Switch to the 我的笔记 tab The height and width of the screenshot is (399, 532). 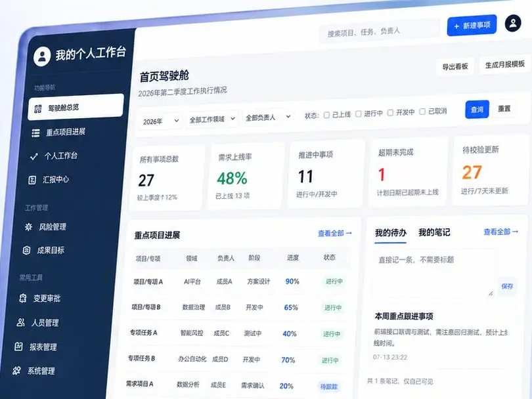[x=434, y=232]
